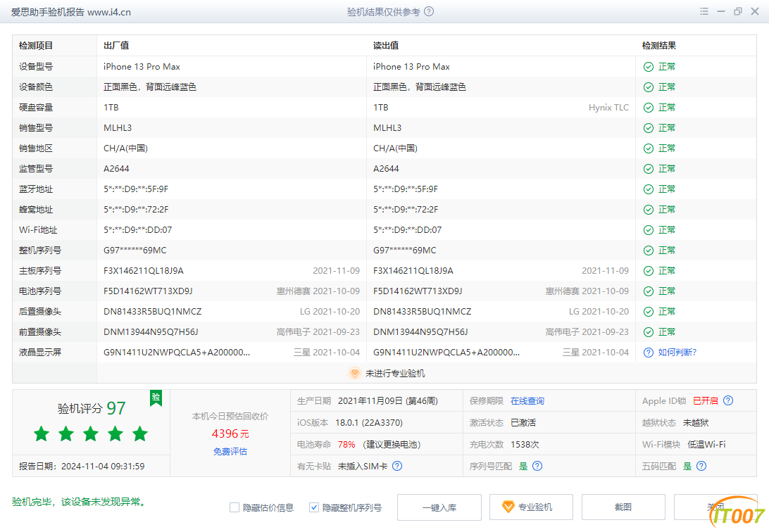The width and height of the screenshot is (769, 532).
Task: Click the 已激活 activation status
Action: click(523, 423)
